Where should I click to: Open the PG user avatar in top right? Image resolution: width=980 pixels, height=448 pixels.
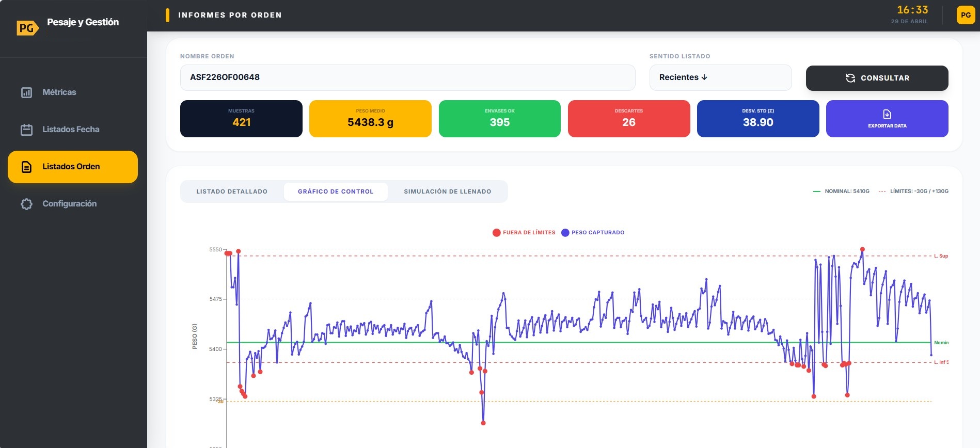(x=966, y=15)
